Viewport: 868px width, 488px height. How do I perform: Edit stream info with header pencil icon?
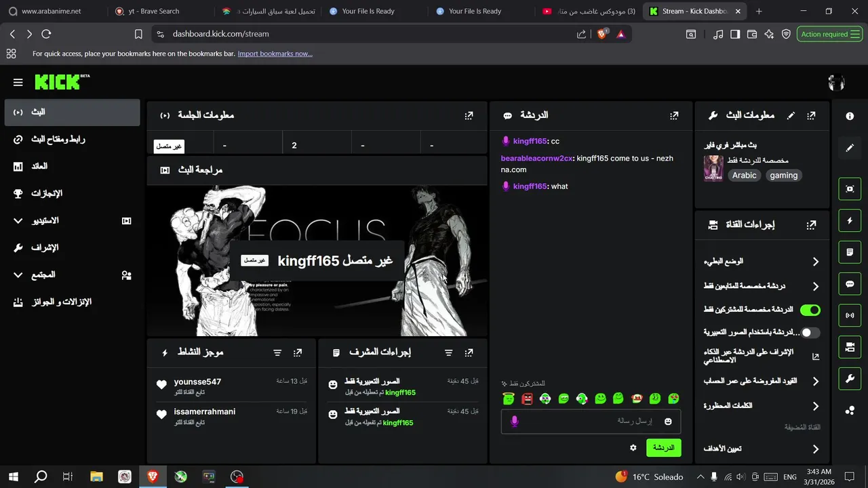click(x=791, y=115)
